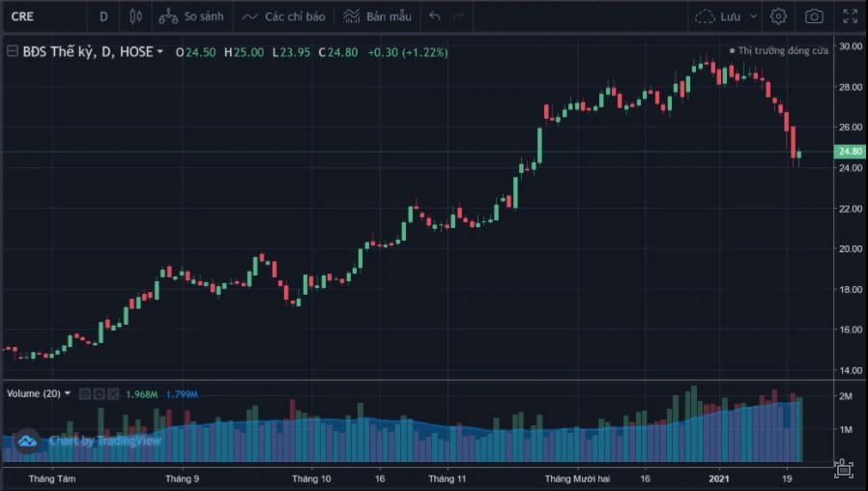The width and height of the screenshot is (868, 491).
Task: Change the D timeframe interval
Action: (x=103, y=16)
